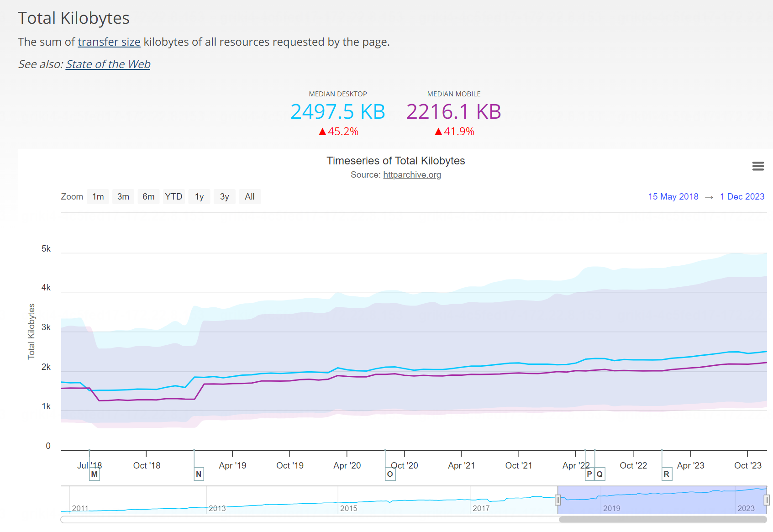Edit the 1 Dec 2023 end date
The height and width of the screenshot is (532, 773).
[742, 197]
